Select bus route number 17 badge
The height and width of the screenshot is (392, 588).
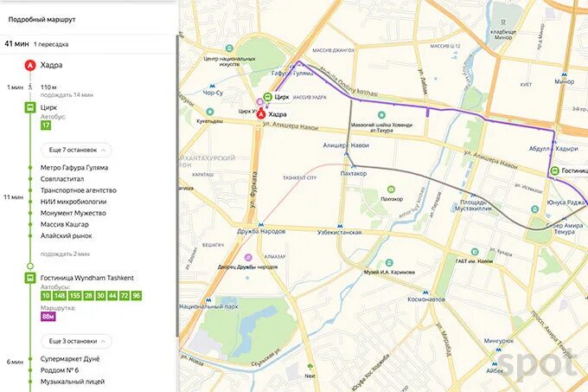point(46,125)
